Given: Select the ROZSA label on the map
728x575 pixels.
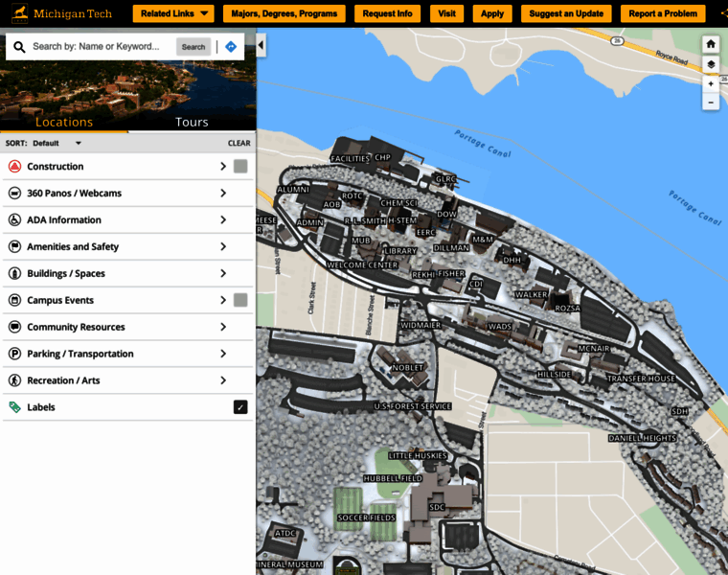Looking at the screenshot, I should (x=567, y=309).
